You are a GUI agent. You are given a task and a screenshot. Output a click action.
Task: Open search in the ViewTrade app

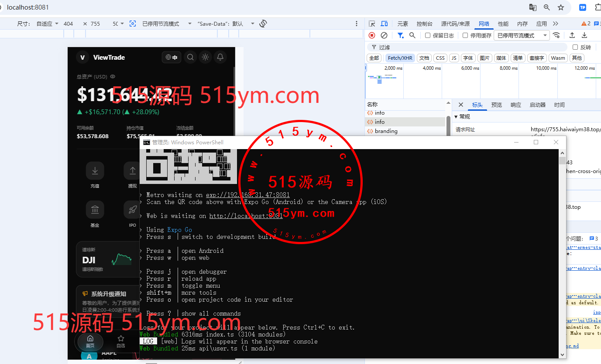click(x=190, y=57)
